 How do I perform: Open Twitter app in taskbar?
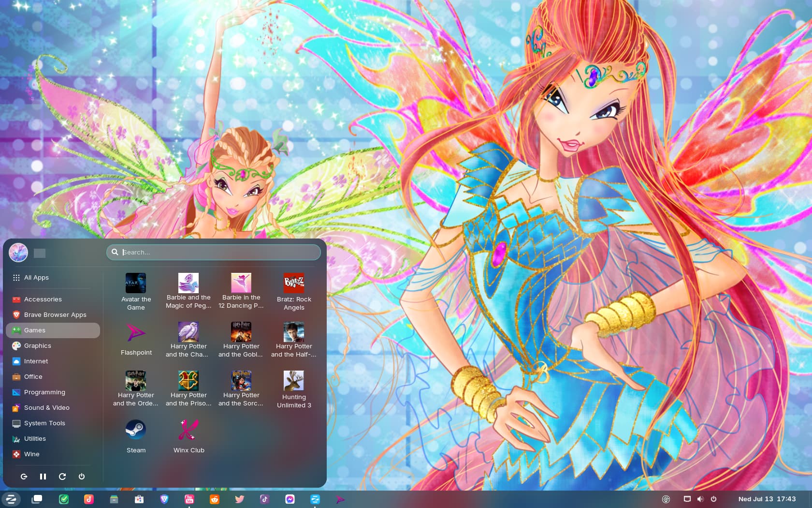click(x=240, y=499)
